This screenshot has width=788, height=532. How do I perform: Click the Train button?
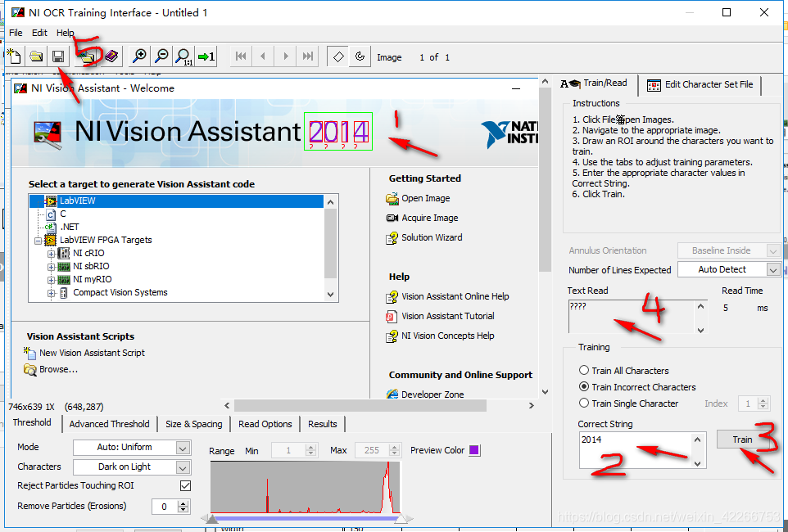pos(742,440)
